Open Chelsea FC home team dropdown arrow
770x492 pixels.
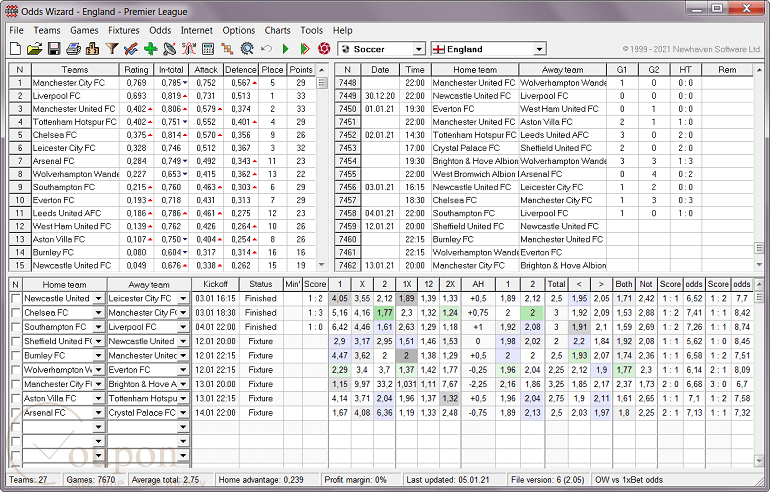(98, 313)
